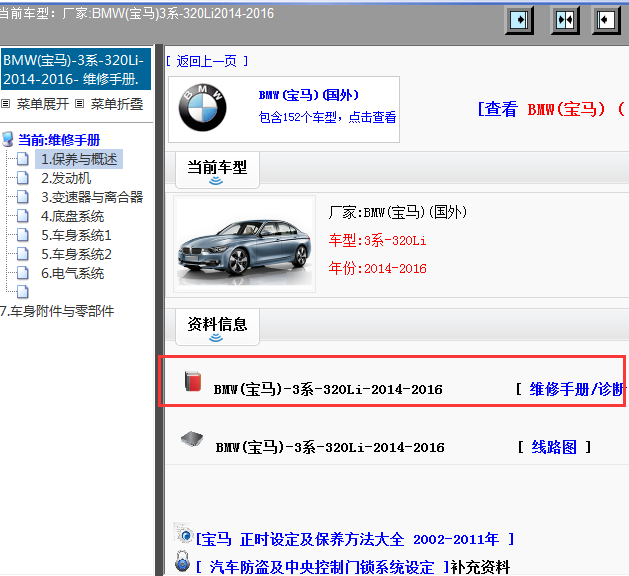The width and height of the screenshot is (629, 576).
Task: Open 宝马 正时设定及保养方法大全 2002-2011年 link
Action: pyautogui.click(x=355, y=539)
